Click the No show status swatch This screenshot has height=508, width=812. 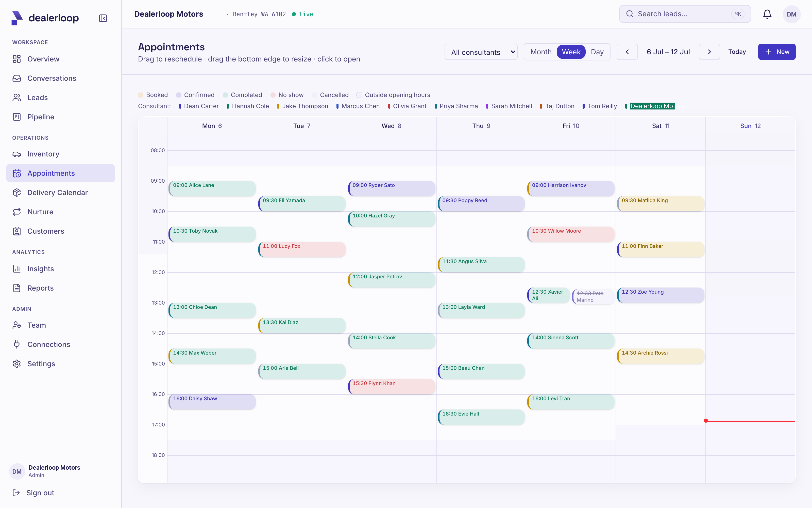click(273, 95)
